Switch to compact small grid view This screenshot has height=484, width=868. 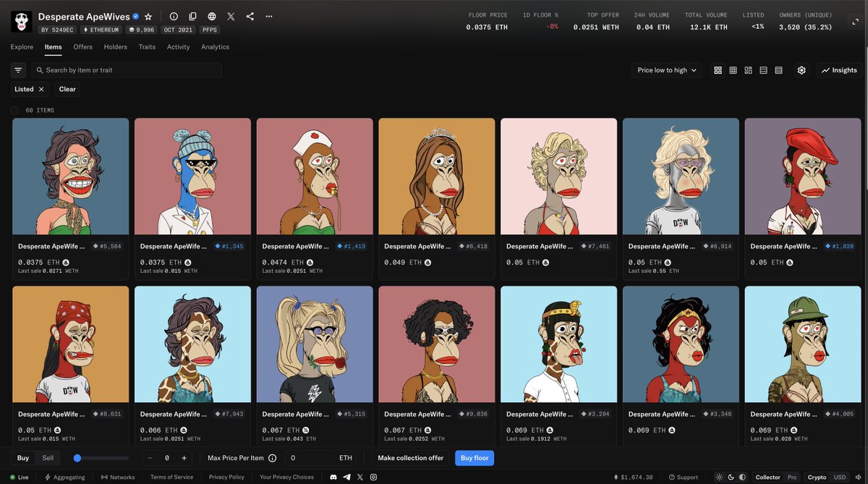pos(733,70)
